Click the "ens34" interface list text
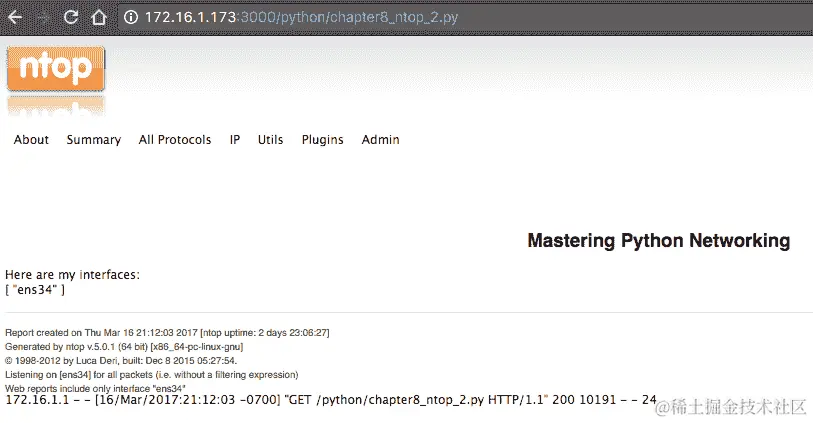 coord(35,290)
